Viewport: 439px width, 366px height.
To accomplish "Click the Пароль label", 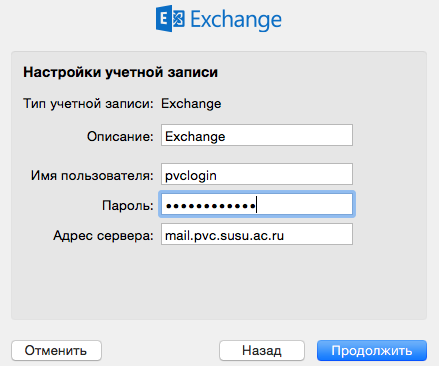I will point(128,205).
